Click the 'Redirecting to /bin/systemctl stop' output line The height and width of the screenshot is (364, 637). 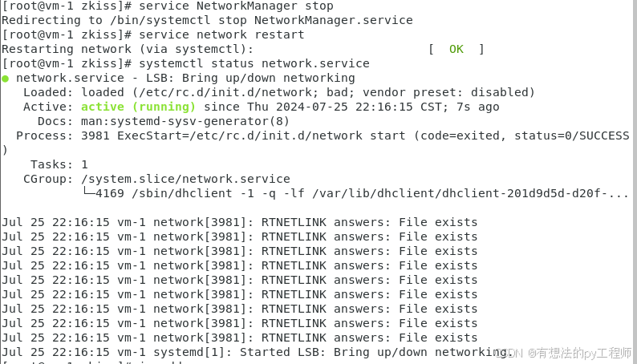point(207,20)
